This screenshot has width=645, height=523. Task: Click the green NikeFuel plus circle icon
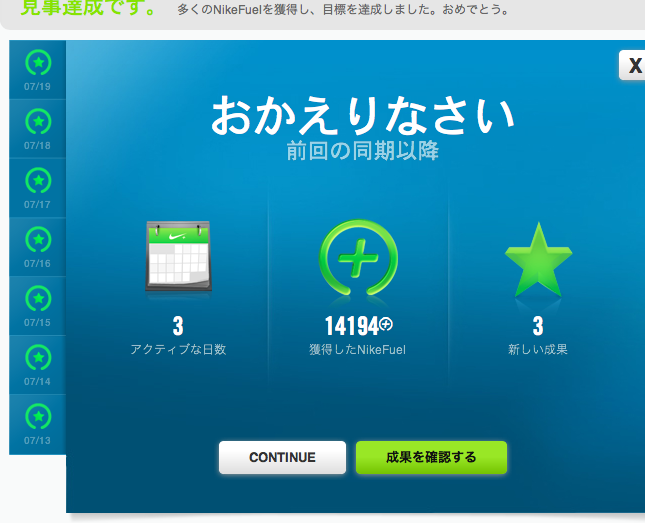[358, 259]
